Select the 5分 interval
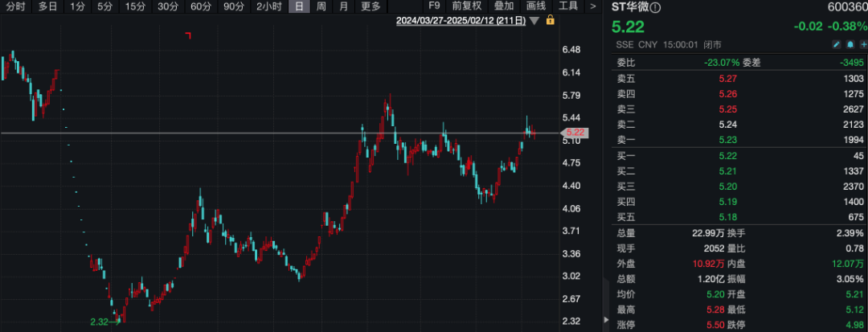Screen dimensions: 868x332 pyautogui.click(x=104, y=6)
